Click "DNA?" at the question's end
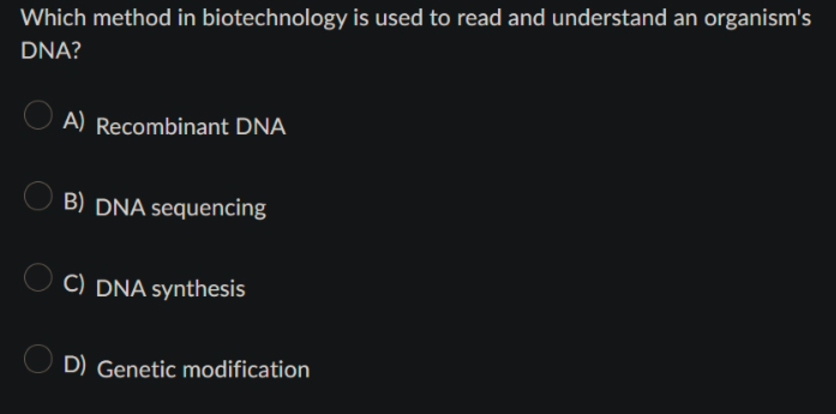836x414 pixels. click(51, 51)
